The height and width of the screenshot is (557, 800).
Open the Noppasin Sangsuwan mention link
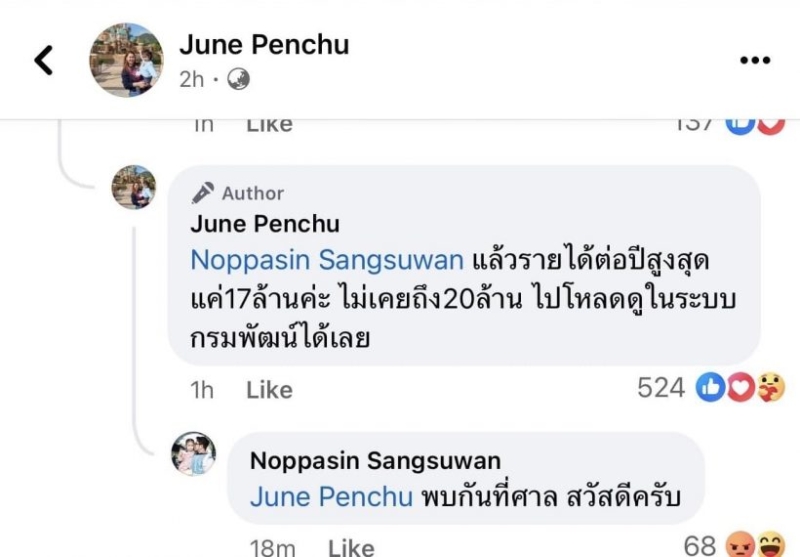[x=327, y=261]
